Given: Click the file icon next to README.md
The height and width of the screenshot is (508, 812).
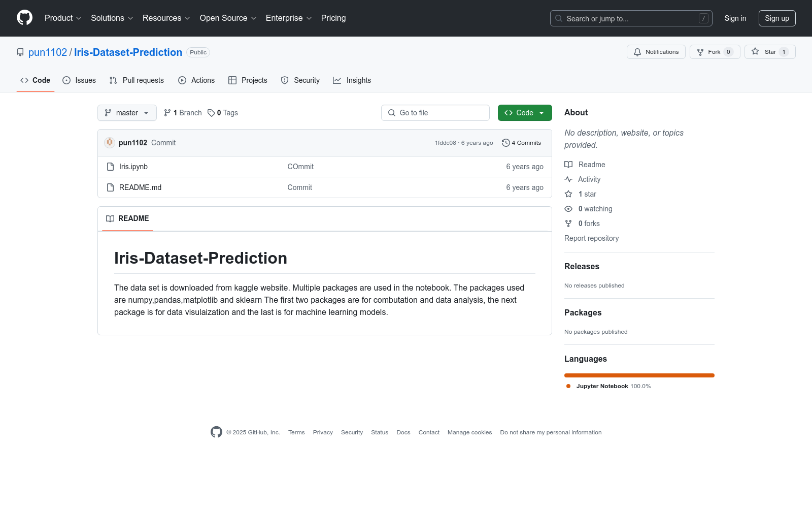Looking at the screenshot, I should tap(110, 187).
